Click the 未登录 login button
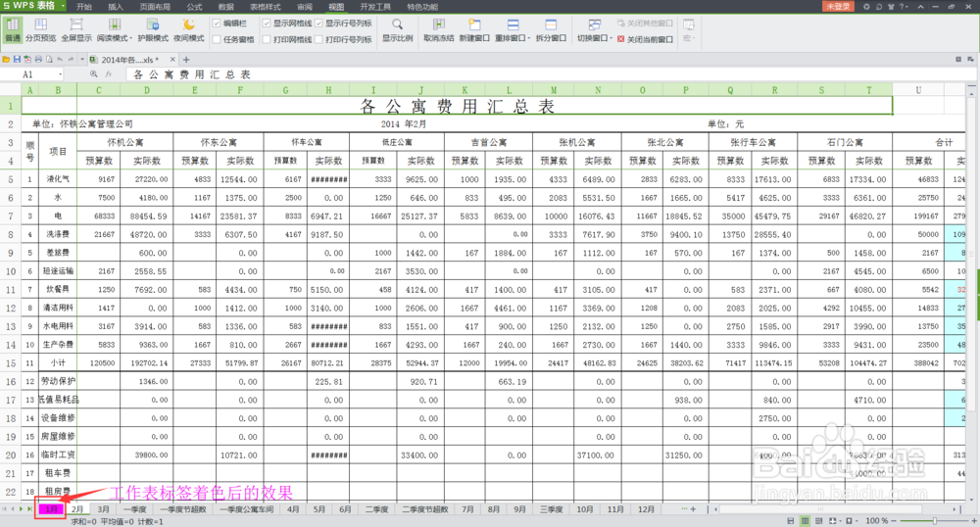Screen dimensions: 980x527 838,6
